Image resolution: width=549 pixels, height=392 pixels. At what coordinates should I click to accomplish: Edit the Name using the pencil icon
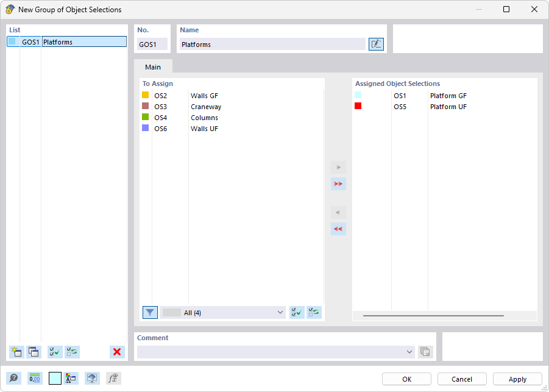(376, 43)
